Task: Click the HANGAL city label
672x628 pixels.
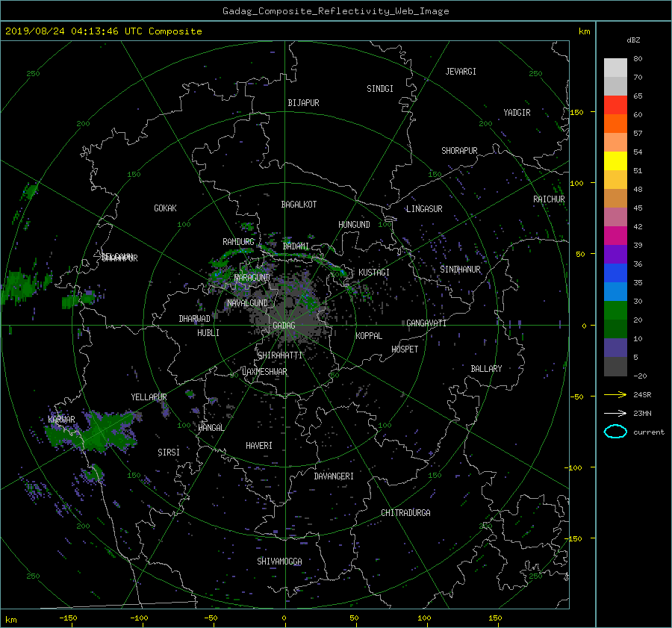Action: click(211, 428)
